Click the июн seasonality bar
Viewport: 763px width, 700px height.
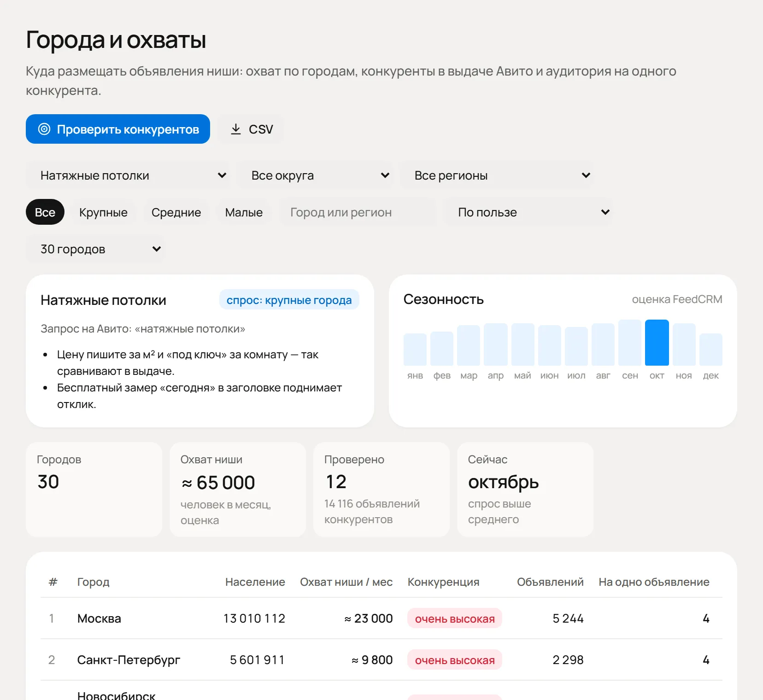click(x=550, y=345)
